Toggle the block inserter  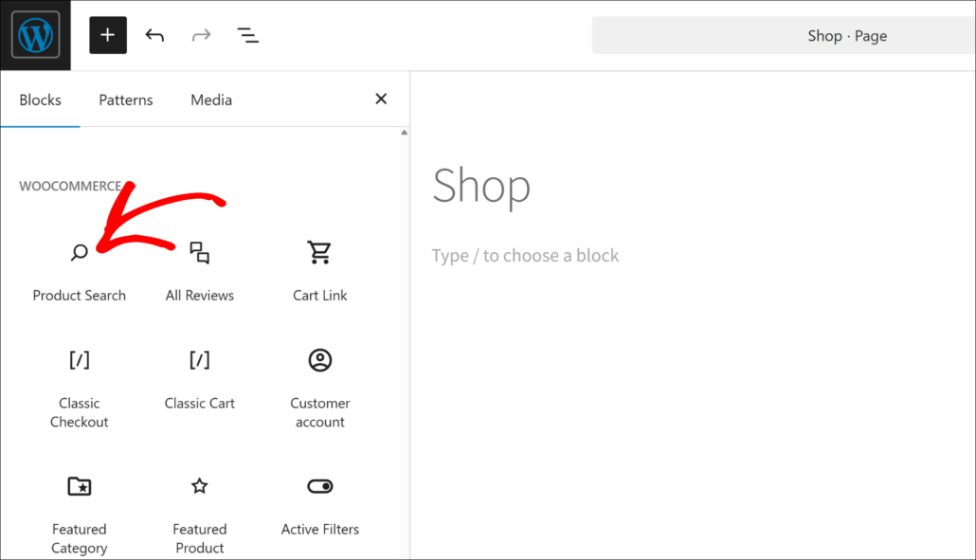[x=107, y=35]
